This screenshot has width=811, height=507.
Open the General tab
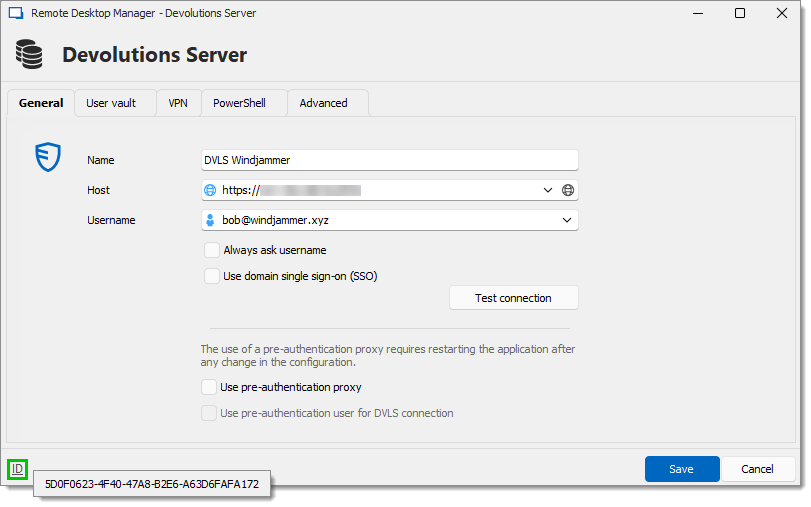(x=41, y=103)
